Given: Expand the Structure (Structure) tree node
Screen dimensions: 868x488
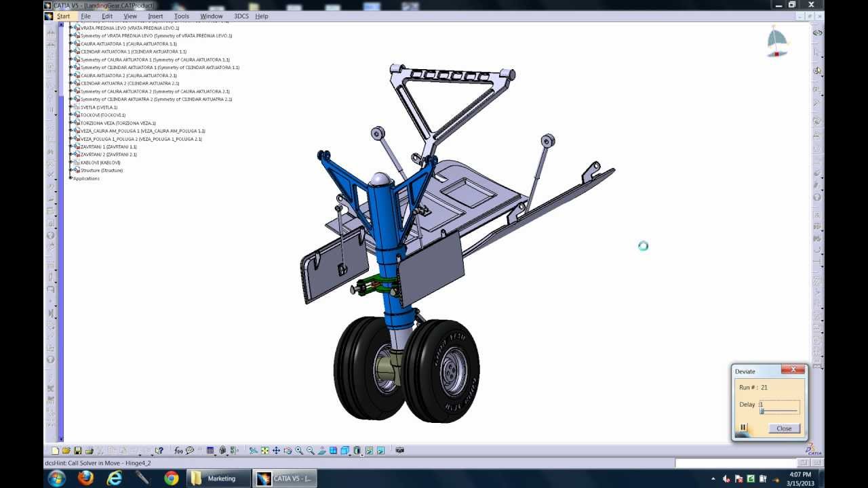Looking at the screenshot, I should (x=71, y=171).
